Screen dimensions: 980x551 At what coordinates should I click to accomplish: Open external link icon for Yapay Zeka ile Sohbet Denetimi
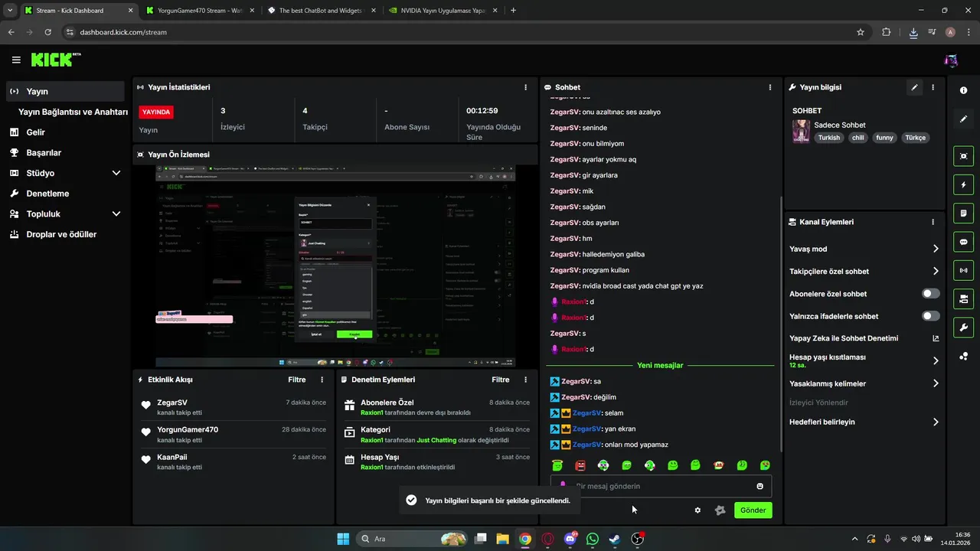tap(936, 338)
